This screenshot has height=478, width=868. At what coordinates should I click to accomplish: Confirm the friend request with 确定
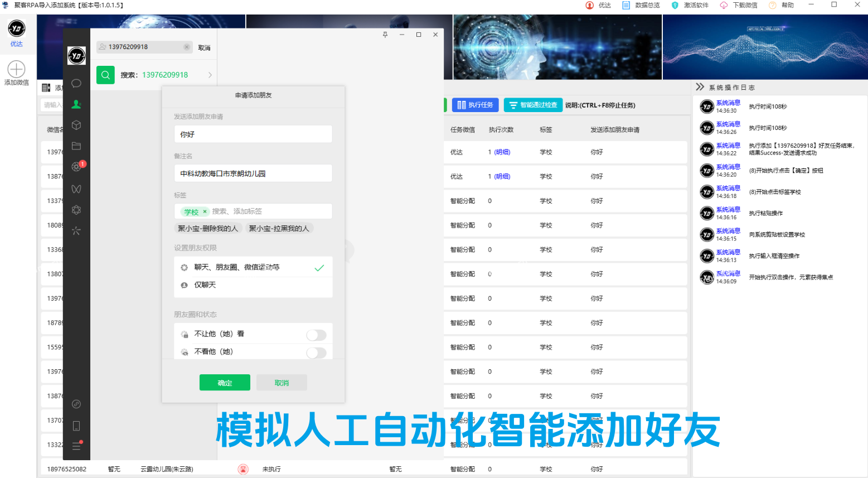(225, 383)
